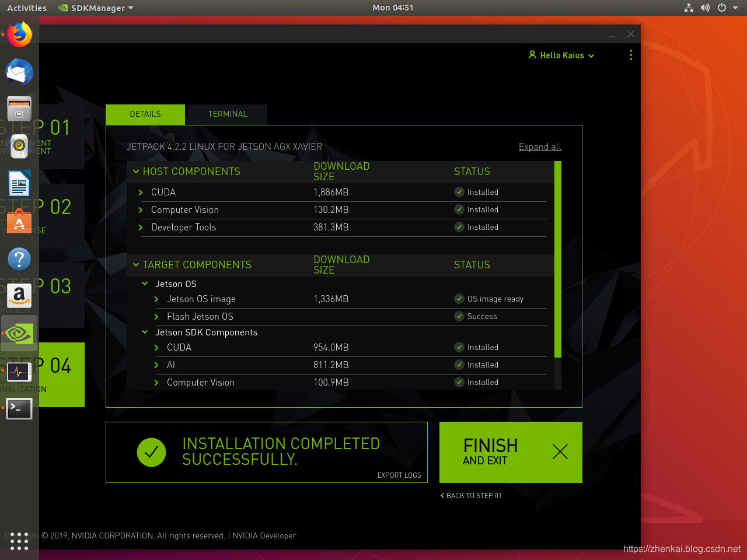Click the network status tray icon
The image size is (747, 560).
coord(689,8)
